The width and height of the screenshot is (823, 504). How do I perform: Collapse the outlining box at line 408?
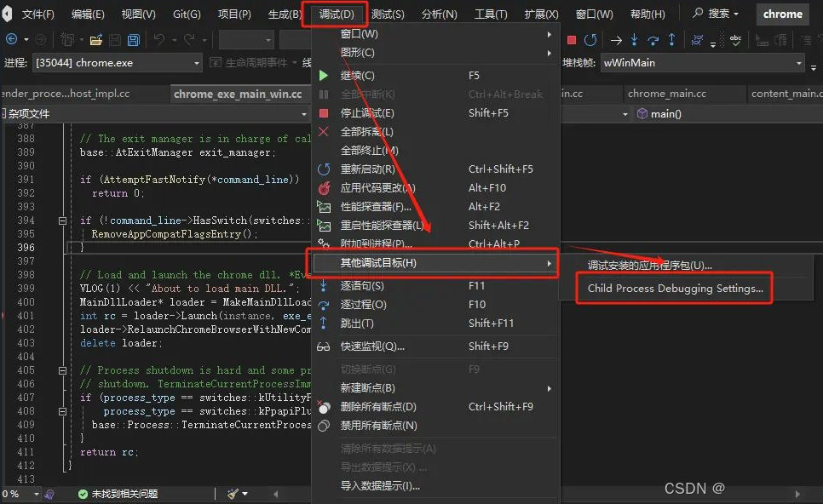click(62, 412)
